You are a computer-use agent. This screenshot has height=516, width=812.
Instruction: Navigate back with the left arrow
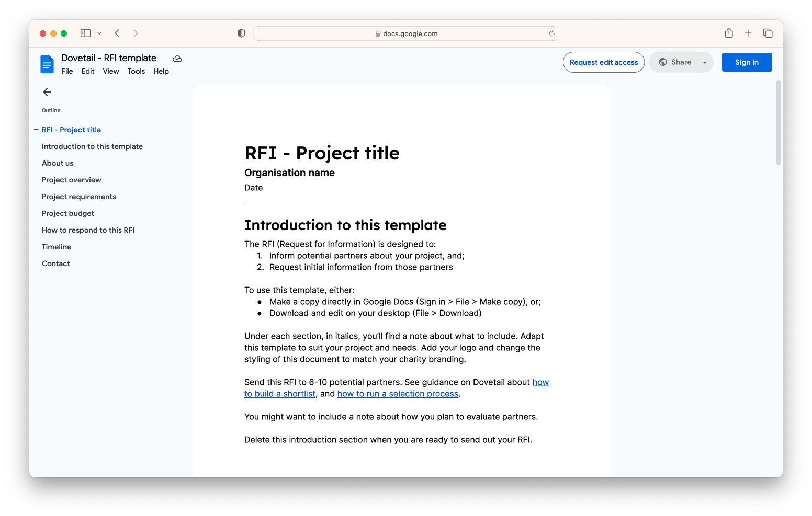117,33
